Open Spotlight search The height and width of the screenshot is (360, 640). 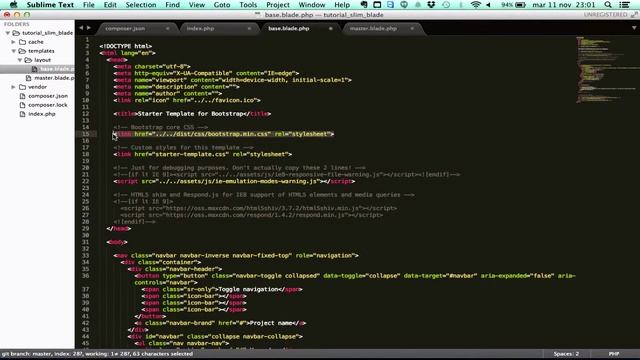pos(608,5)
